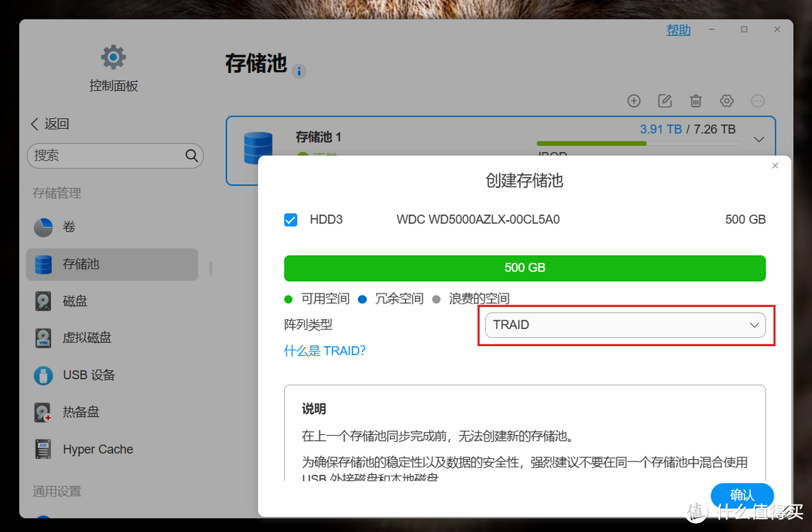Viewport: 812px width, 532px height.
Task: Click the Hyper Cache sidebar icon
Action: pos(43,448)
